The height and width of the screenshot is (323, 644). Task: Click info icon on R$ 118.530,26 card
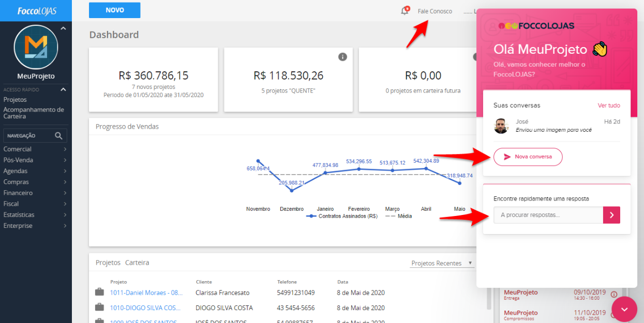(342, 57)
